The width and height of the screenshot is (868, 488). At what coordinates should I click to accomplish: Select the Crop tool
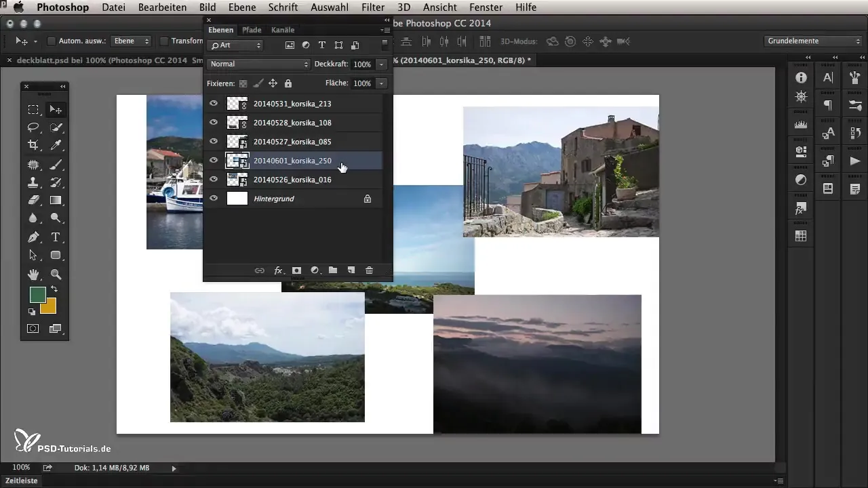click(33, 145)
